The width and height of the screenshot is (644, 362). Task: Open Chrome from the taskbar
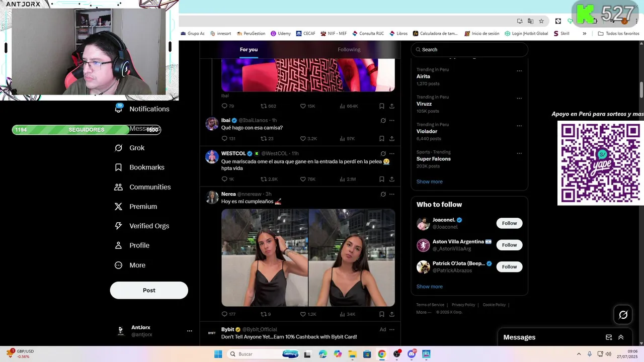point(382,354)
